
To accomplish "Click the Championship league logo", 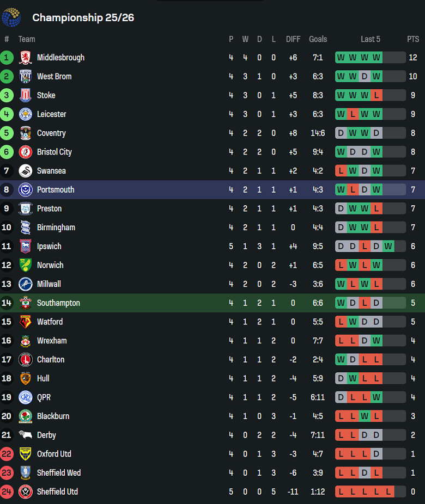I will (12, 17).
